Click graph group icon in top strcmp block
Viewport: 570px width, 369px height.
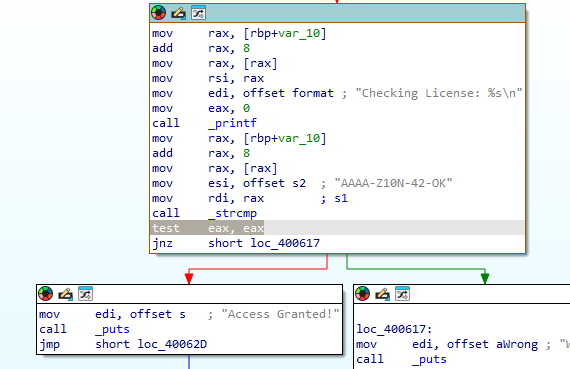click(198, 13)
